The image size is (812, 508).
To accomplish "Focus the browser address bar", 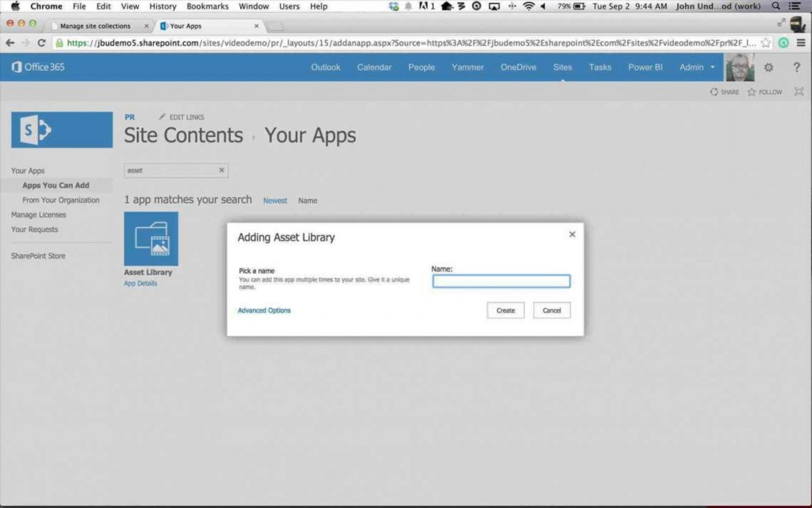I will (x=411, y=43).
